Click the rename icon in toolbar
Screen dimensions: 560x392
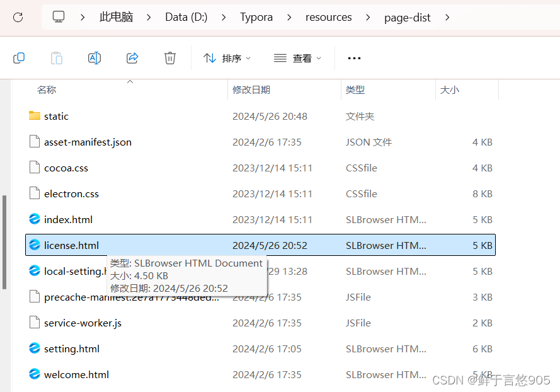(x=94, y=58)
